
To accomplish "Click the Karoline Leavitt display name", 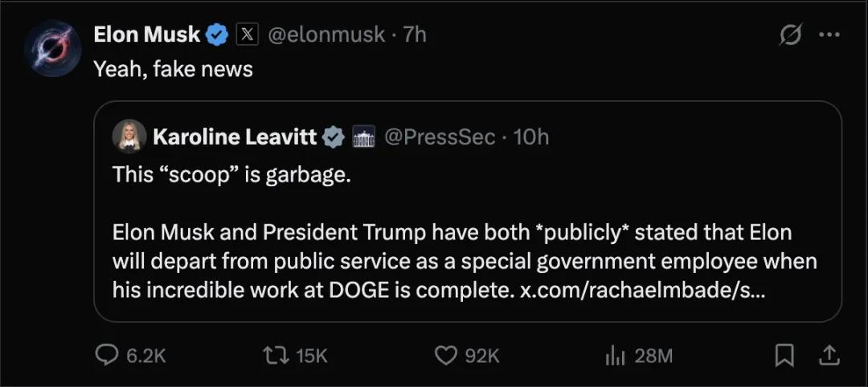I will 235,137.
